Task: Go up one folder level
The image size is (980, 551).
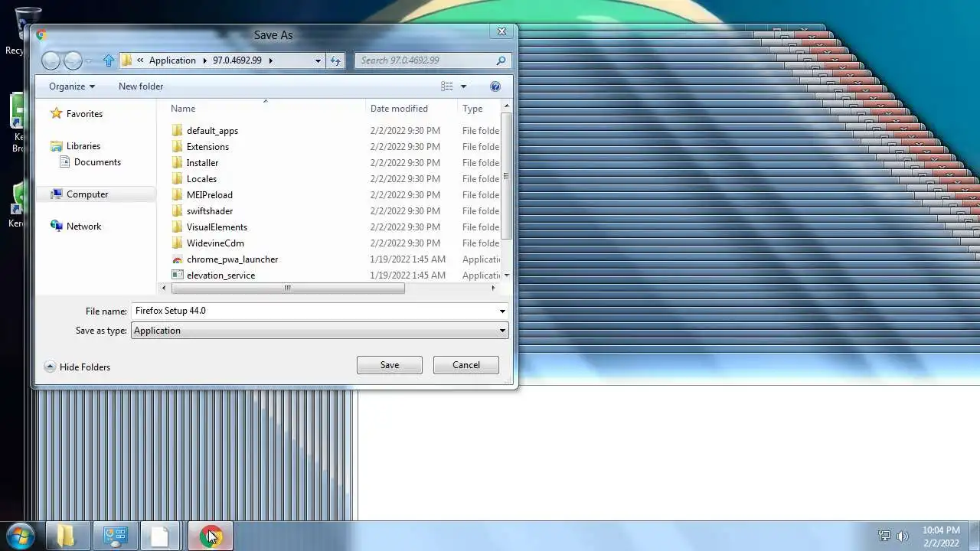Action: (109, 60)
